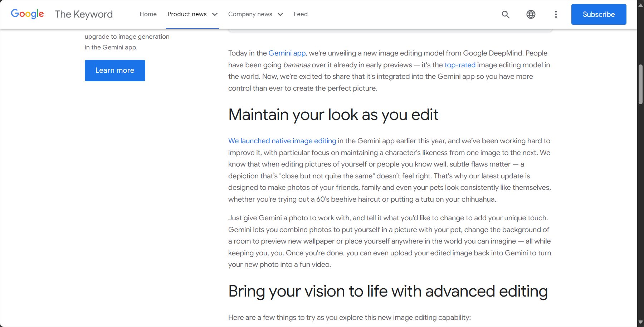Follow the top-rated link
The width and height of the screenshot is (644, 327).
(460, 65)
